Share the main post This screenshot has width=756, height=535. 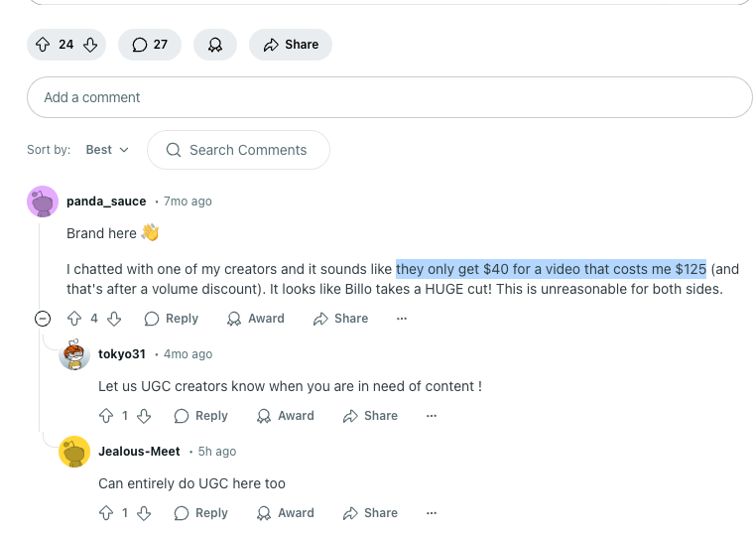tap(291, 45)
